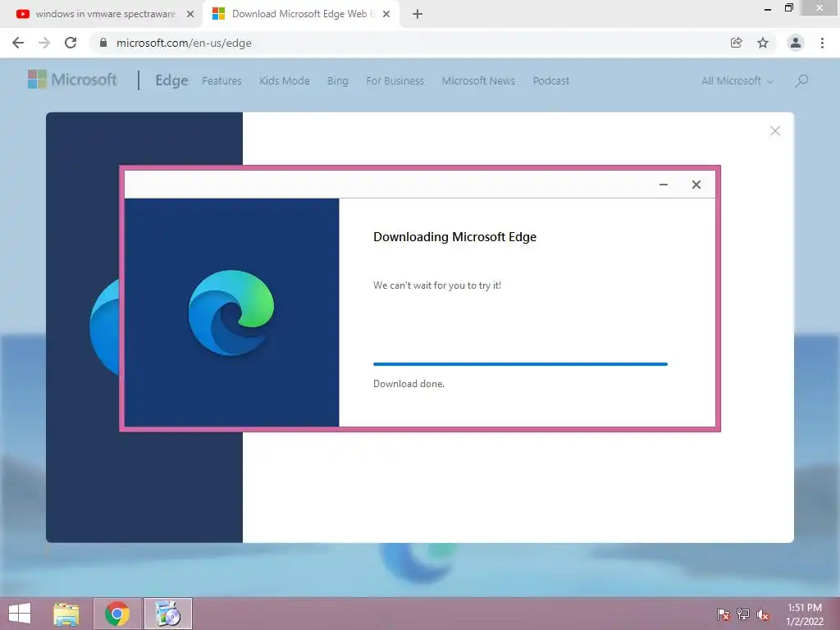
Task: Open a new browser tab
Action: tap(418, 15)
